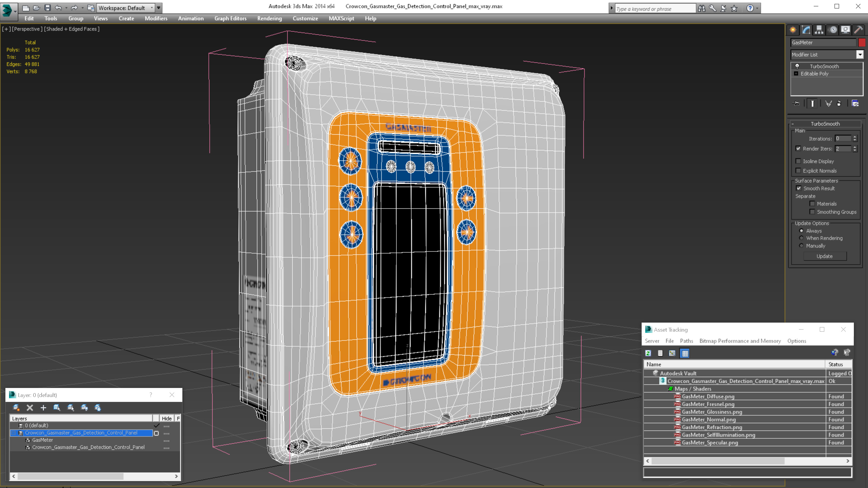
Task: Switch Asset Tracking to Table View icon
Action: (685, 353)
